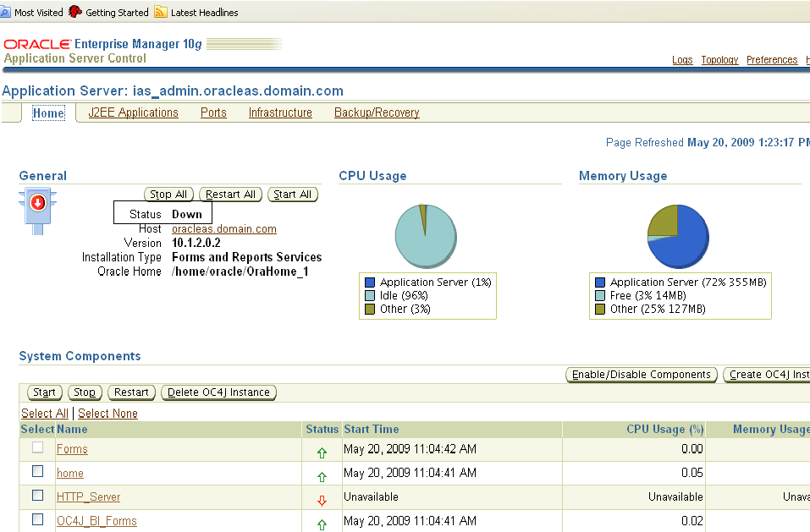
Task: Click the green up status arrow for home
Action: click(x=322, y=476)
